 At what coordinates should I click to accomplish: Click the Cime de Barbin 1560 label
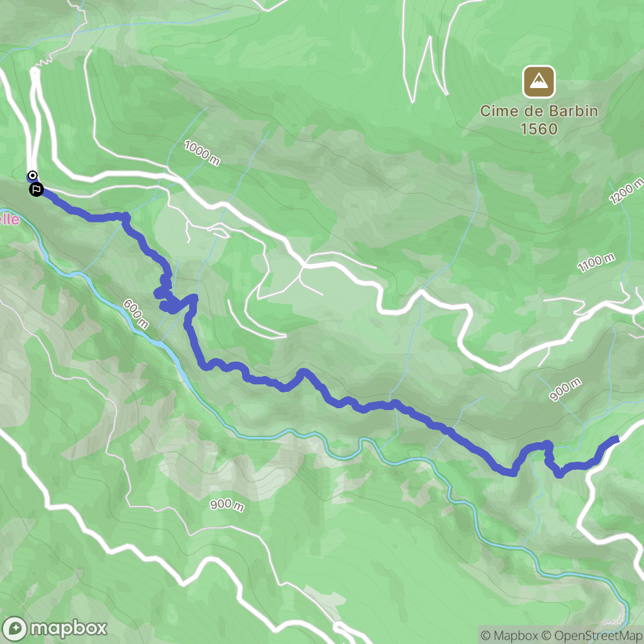click(x=539, y=119)
